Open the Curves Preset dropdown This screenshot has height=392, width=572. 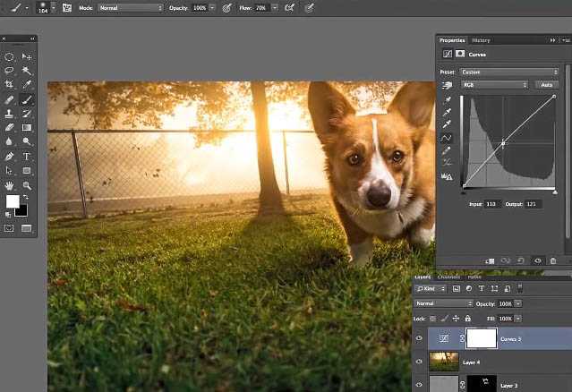click(509, 72)
